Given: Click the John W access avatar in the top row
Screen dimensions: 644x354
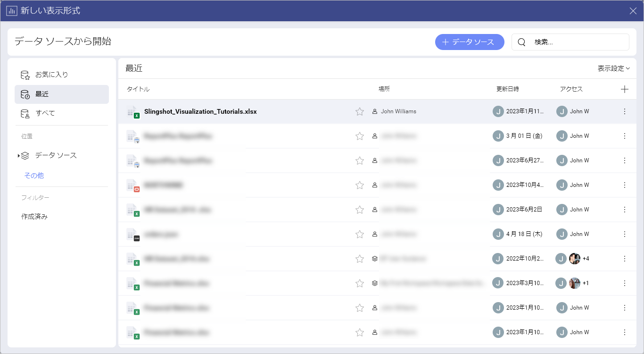Looking at the screenshot, I should pos(562,111).
